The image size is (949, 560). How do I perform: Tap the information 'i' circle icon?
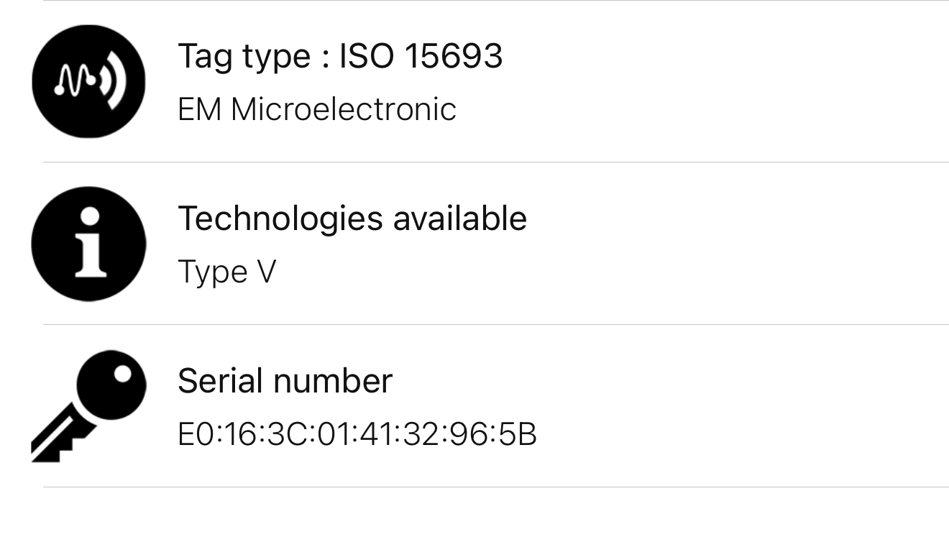tap(88, 244)
